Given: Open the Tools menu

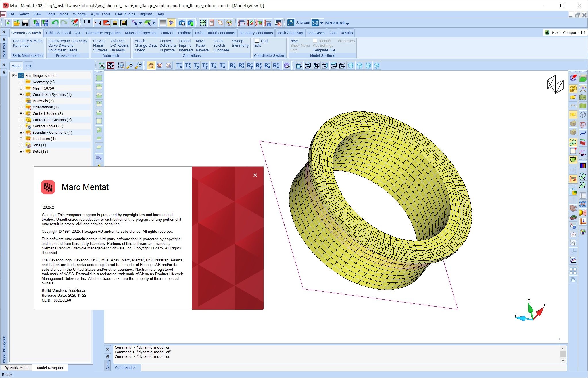Looking at the screenshot, I should click(x=50, y=14).
